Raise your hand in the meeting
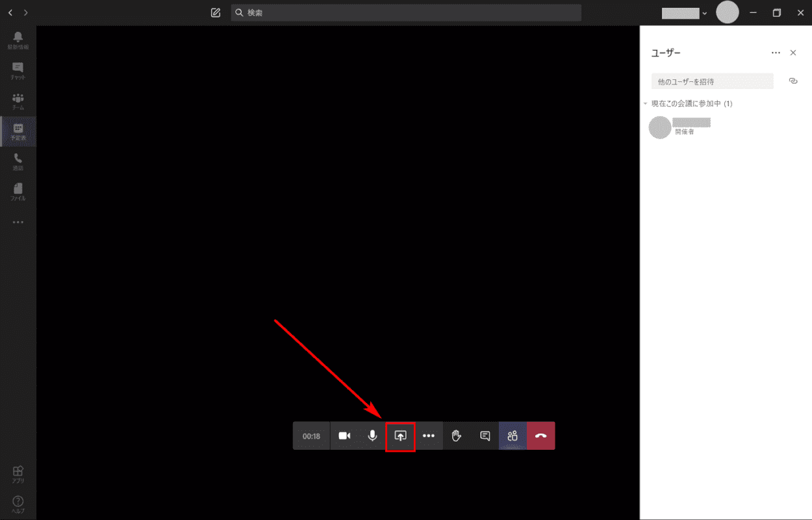 (457, 436)
